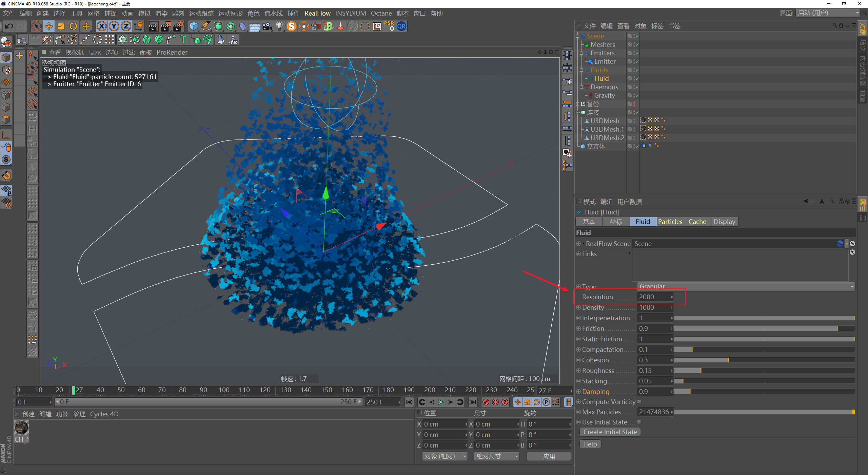The image size is (868, 475).
Task: Open the Type dropdown showing Granular
Action: coord(746,286)
